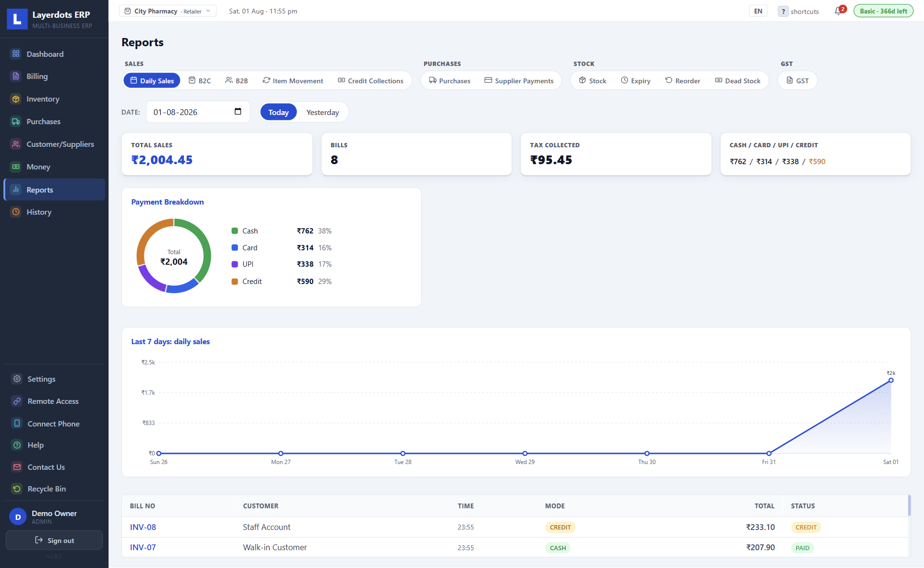Click the Remote Access link icon
Screen dimensions: 924x568
[17, 401]
